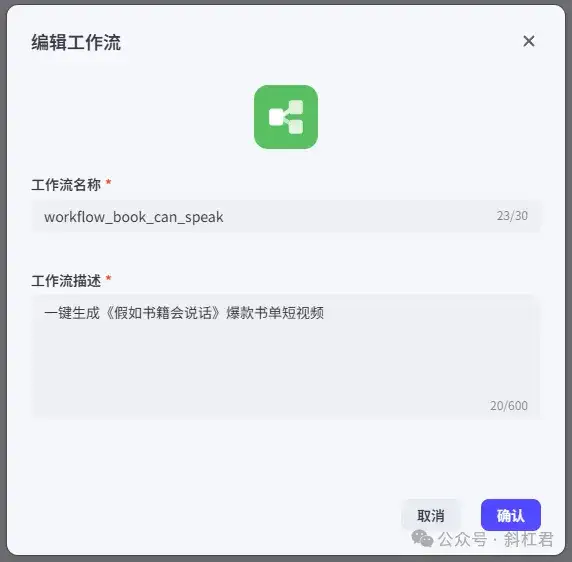The width and height of the screenshot is (572, 562).
Task: Click the 20/600 character counter
Action: click(509, 406)
